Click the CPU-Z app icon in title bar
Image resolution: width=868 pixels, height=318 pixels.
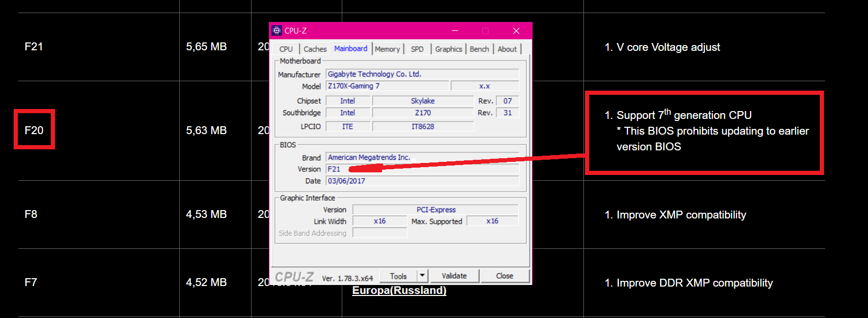click(x=277, y=31)
